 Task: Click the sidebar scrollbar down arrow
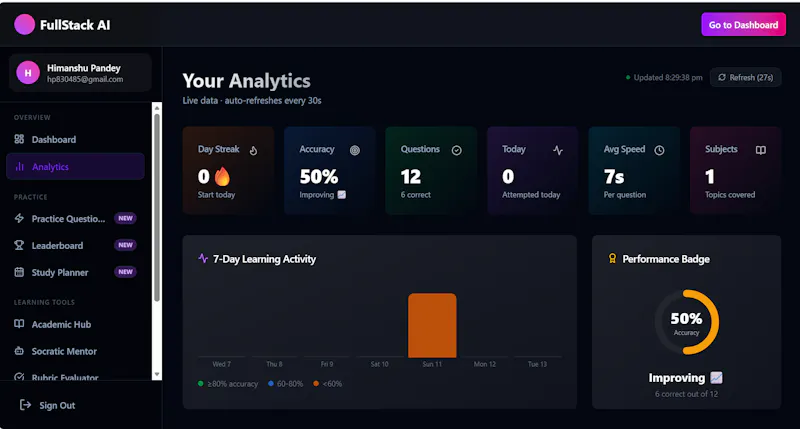click(157, 374)
